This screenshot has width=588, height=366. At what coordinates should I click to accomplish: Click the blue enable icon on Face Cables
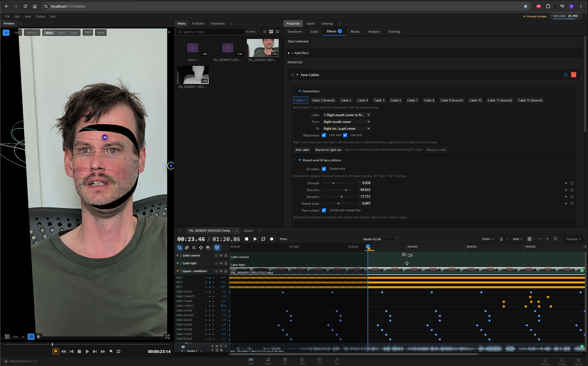click(x=566, y=75)
